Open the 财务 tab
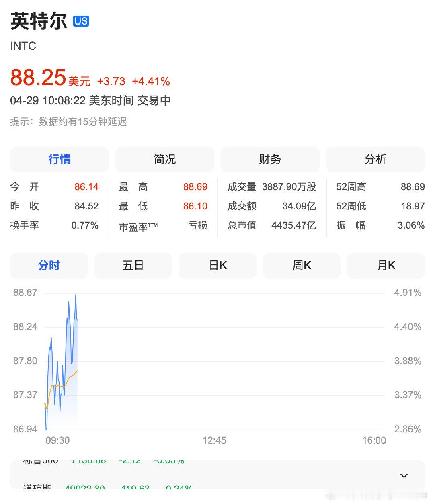The image size is (431, 504). tap(270, 160)
